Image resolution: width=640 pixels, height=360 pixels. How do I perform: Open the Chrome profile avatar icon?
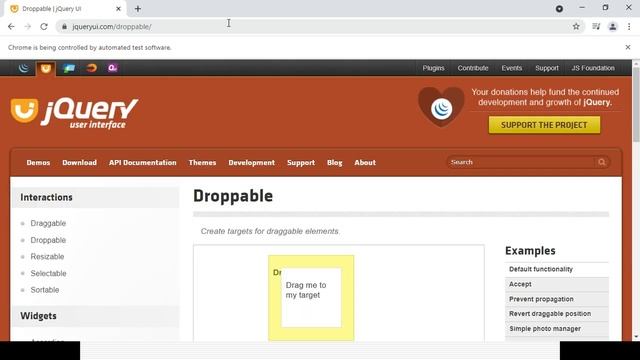pyautogui.click(x=613, y=27)
